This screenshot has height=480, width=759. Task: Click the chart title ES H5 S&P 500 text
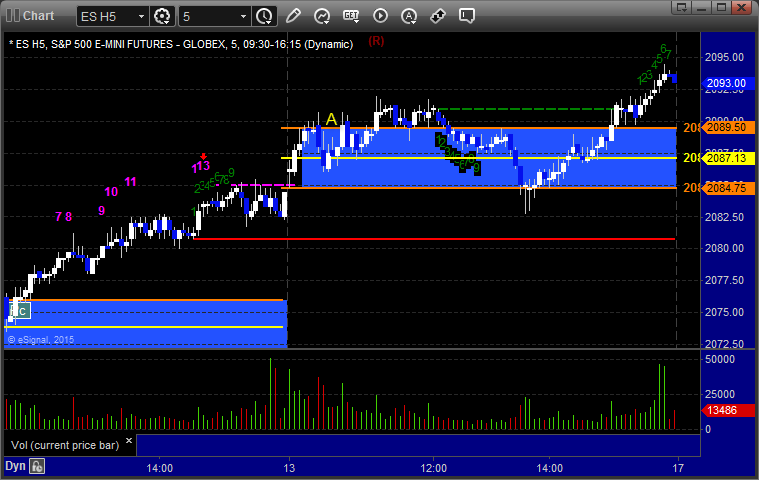181,44
